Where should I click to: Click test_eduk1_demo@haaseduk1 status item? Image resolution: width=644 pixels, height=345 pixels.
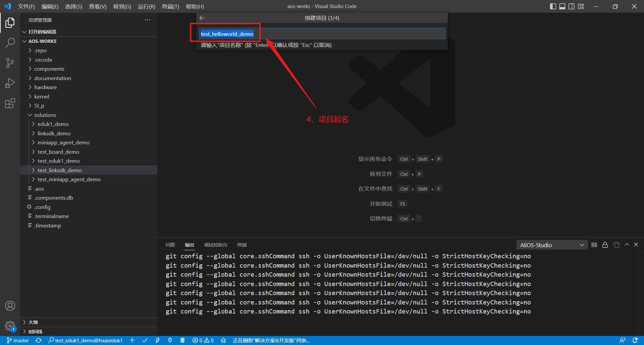[86, 340]
